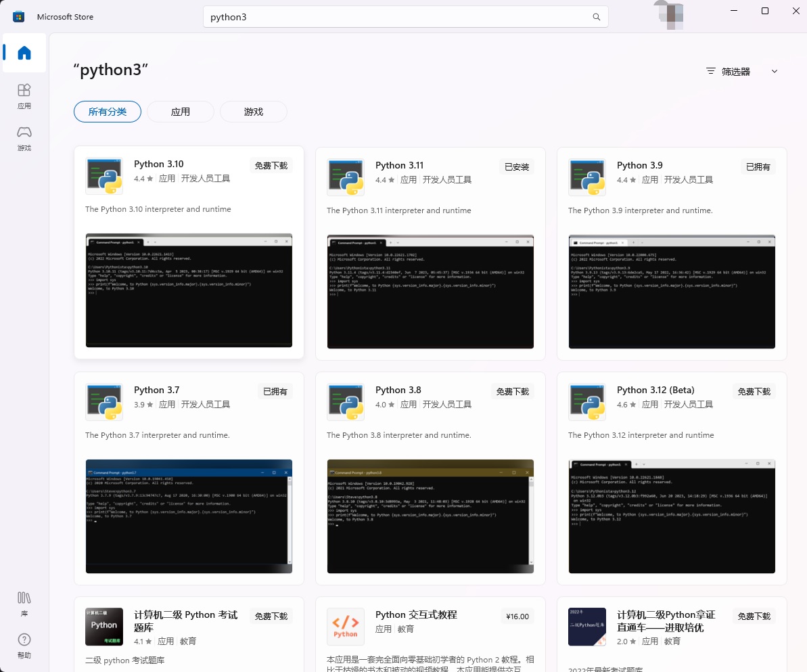
Task: Select the 所有分类 category tab
Action: 108,112
